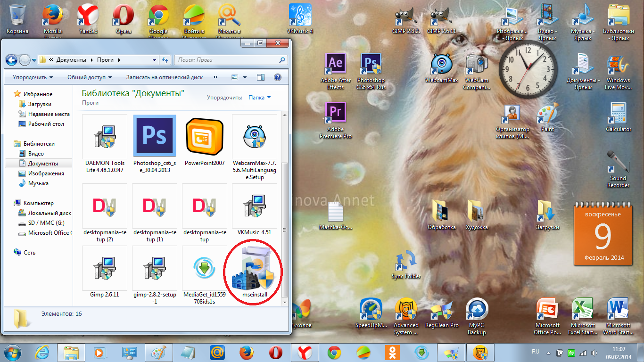
Task: Select Photoshop_cs6_se_30.04.2013 file
Action: point(155,144)
